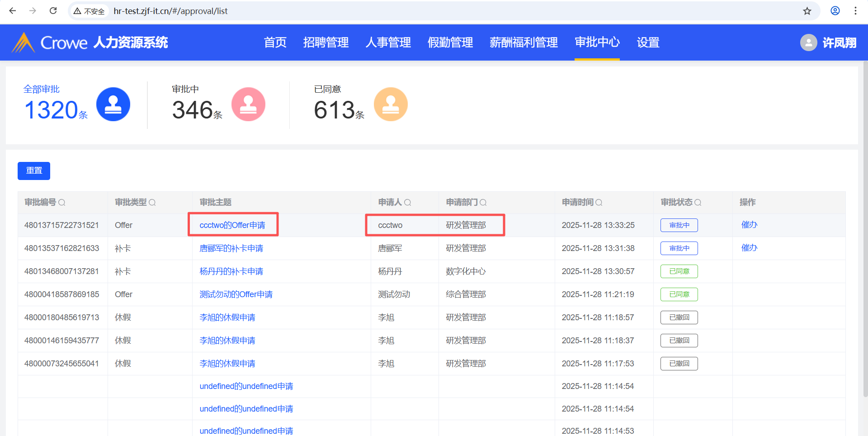Click 催办 for the 唐郦军 补卡 request

coord(749,248)
